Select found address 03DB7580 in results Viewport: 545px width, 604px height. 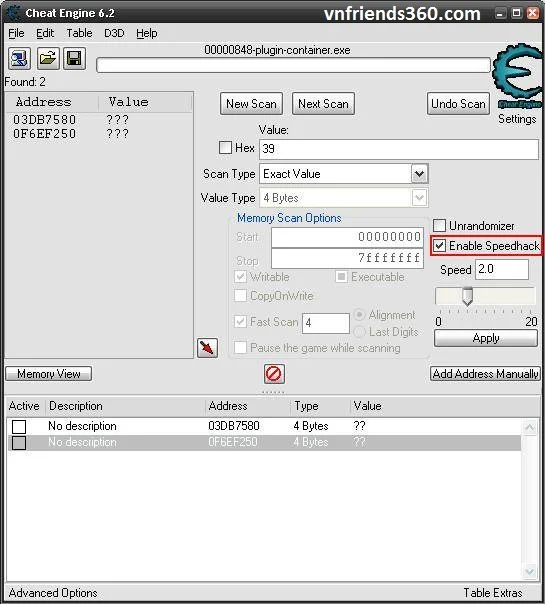point(45,120)
